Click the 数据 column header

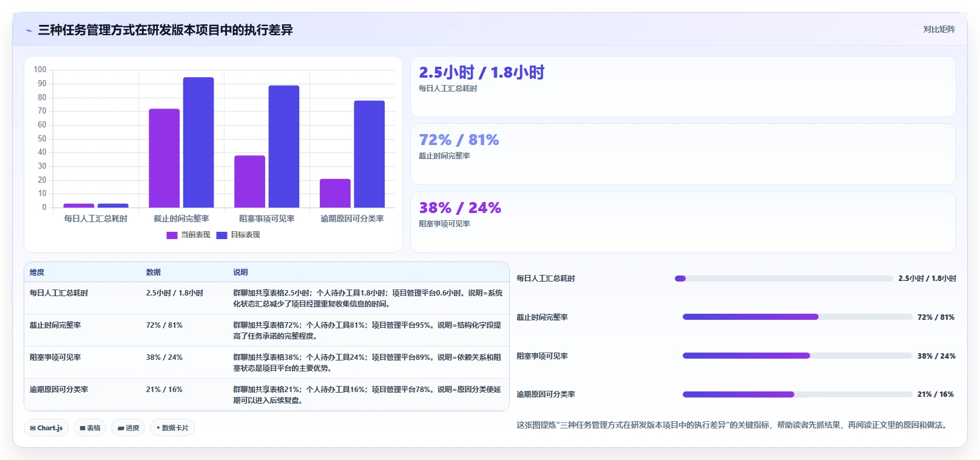tap(153, 272)
